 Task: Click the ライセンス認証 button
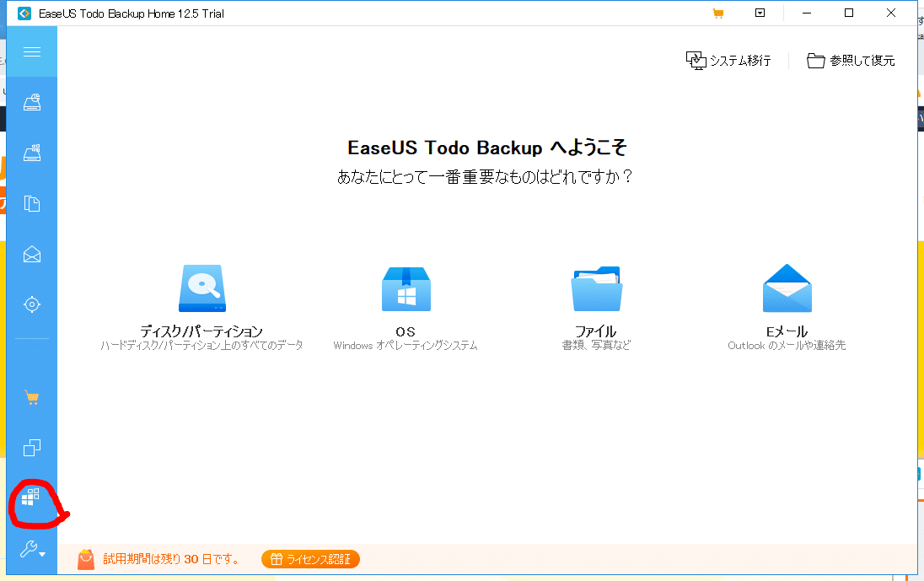[310, 559]
